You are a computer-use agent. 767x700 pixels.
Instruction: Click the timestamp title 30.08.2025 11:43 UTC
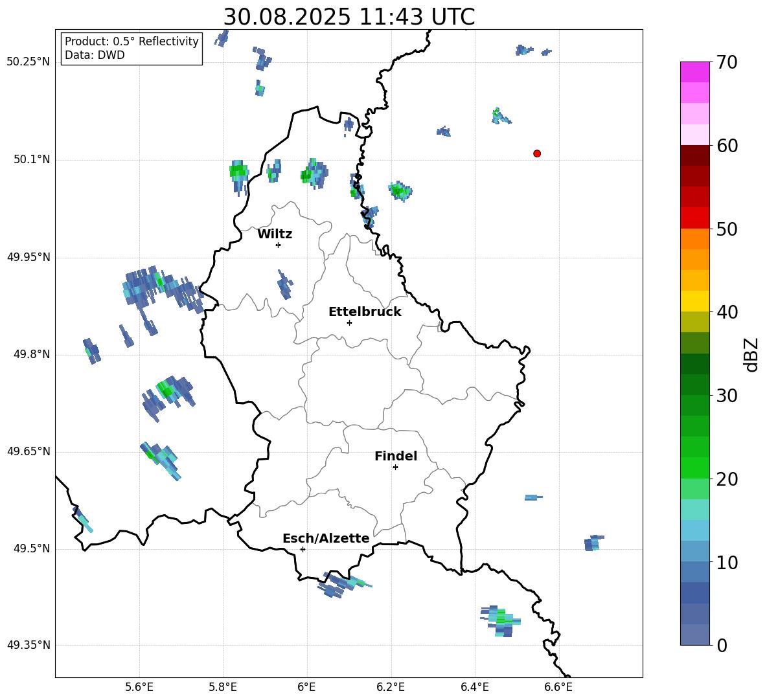349,17
